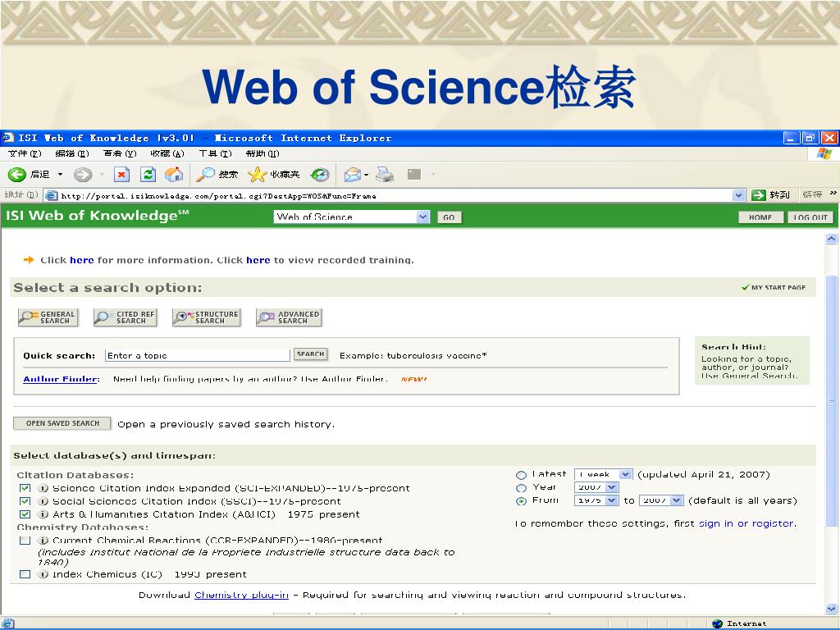Click the STRUCTURE SEARCH button
Image resolution: width=840 pixels, height=630 pixels.
(x=206, y=317)
